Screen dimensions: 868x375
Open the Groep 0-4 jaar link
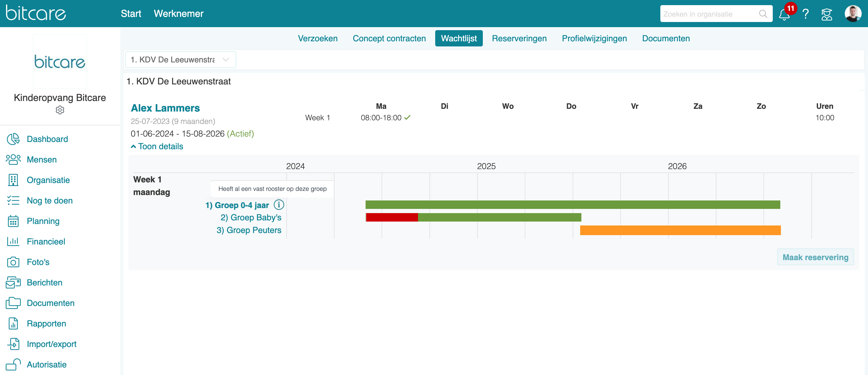237,205
